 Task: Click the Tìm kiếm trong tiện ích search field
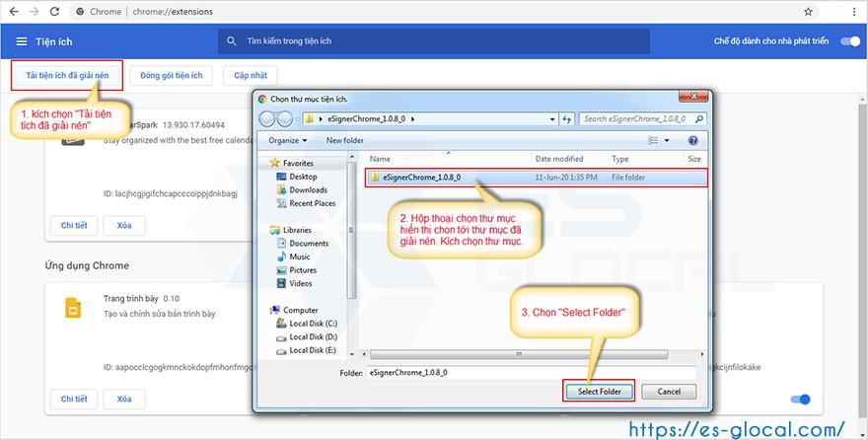[x=433, y=41]
